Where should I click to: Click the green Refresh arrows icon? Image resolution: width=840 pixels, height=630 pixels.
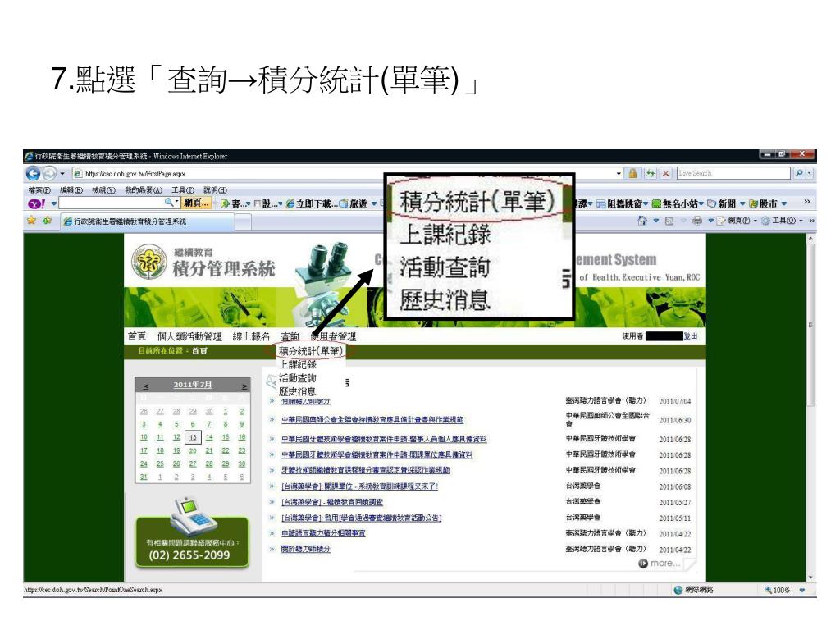tap(651, 173)
